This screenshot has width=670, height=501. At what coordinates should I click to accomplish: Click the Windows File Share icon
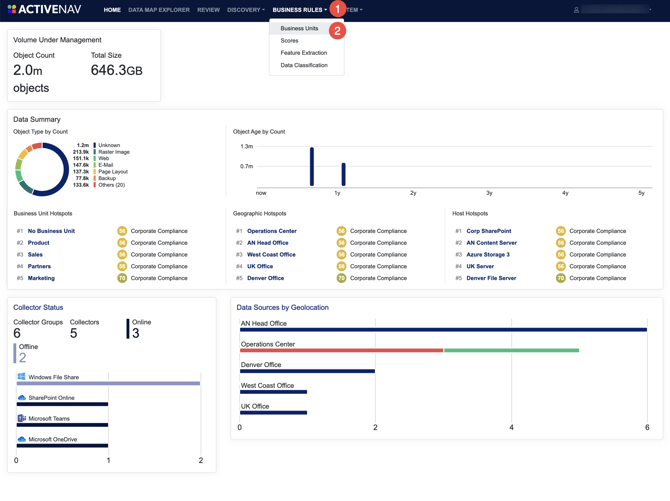(x=21, y=377)
